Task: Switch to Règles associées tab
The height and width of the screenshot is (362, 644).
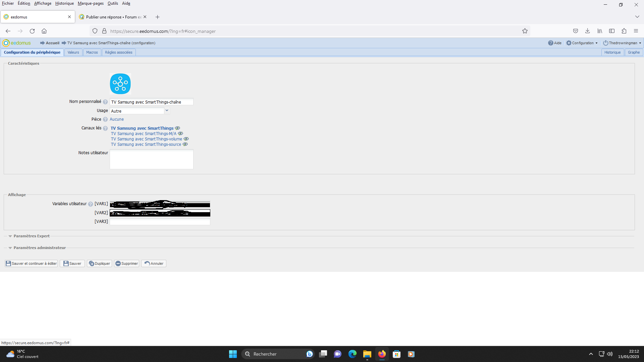Action: 119,52
